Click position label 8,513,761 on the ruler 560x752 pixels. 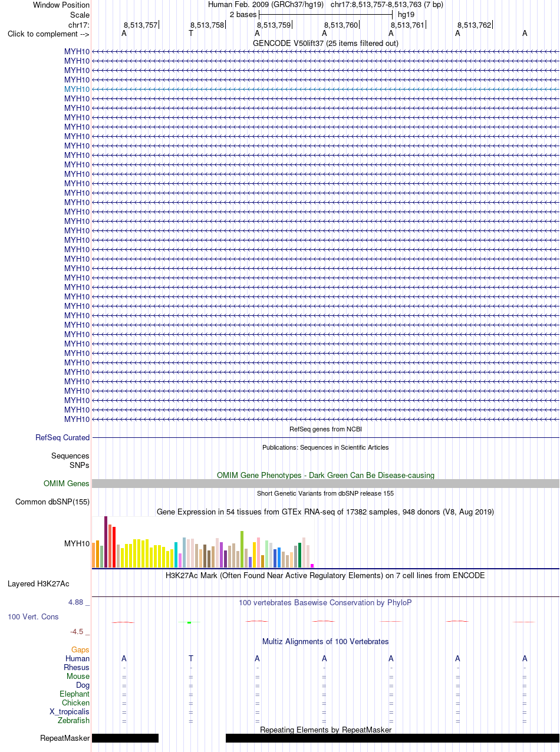[407, 25]
